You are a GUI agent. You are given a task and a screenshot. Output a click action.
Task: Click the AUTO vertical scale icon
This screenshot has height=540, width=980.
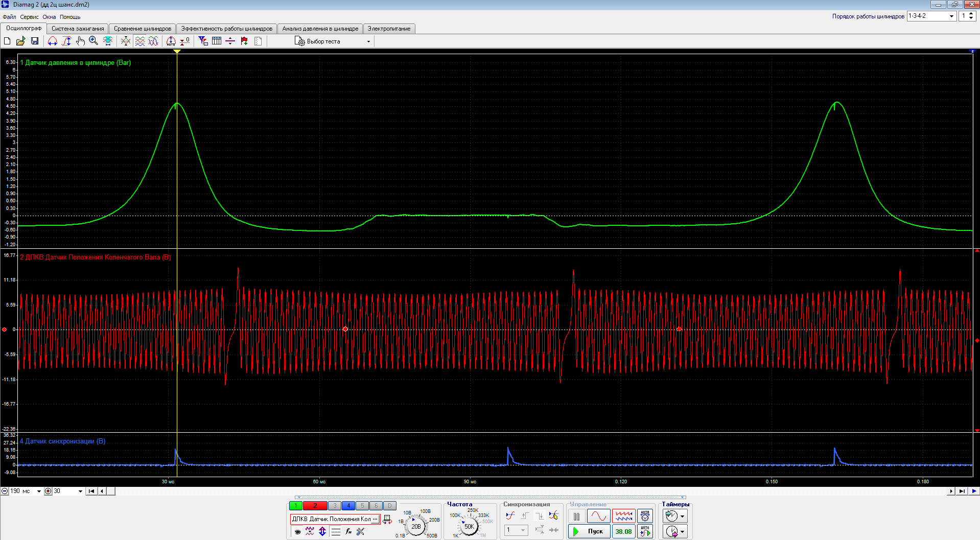pyautogui.click(x=171, y=41)
